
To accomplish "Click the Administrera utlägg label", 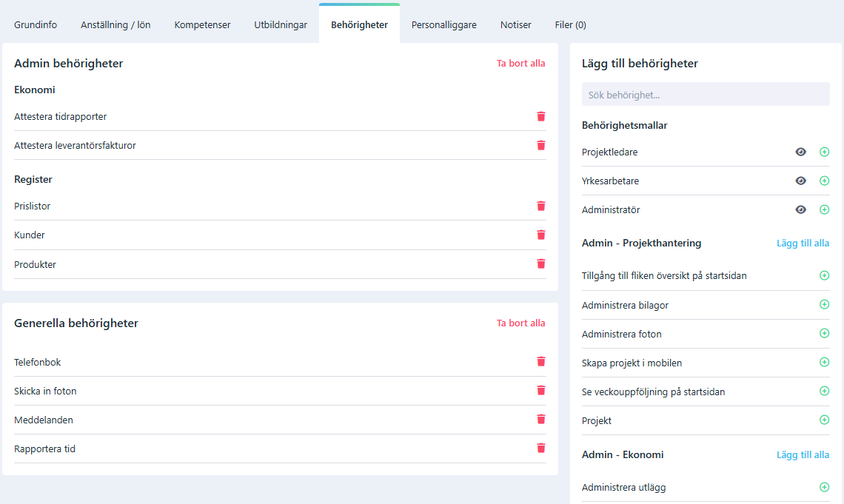I will 624,487.
